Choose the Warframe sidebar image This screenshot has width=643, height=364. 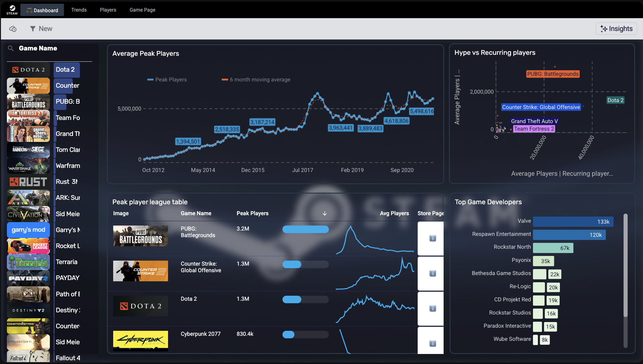pos(28,166)
